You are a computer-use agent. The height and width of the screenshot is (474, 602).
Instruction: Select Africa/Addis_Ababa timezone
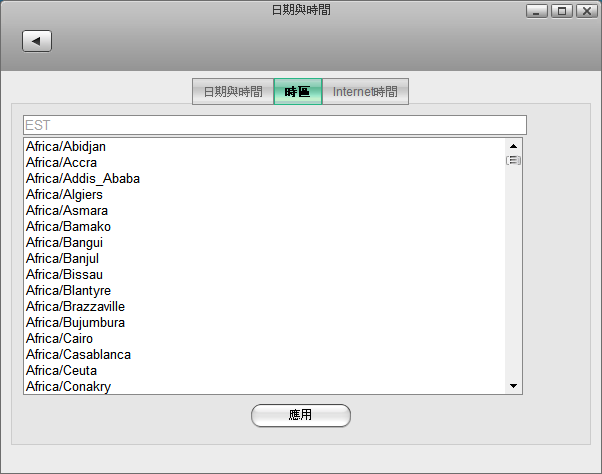tap(83, 179)
